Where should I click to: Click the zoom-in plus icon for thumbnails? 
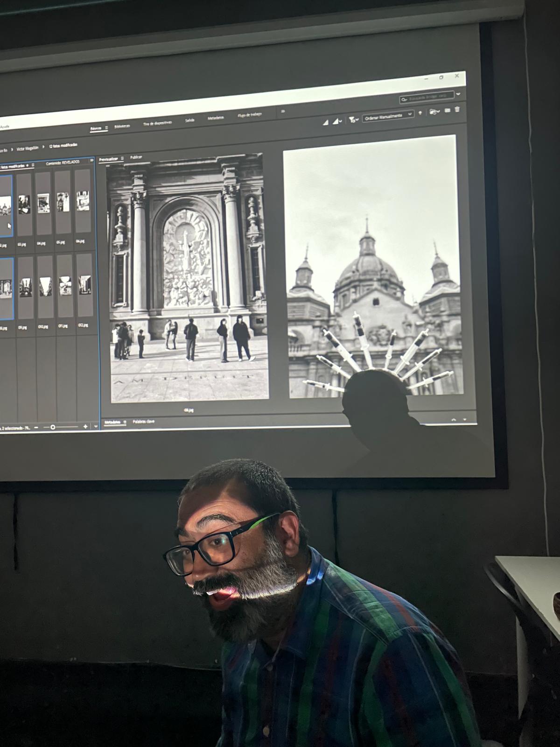pyautogui.click(x=85, y=426)
